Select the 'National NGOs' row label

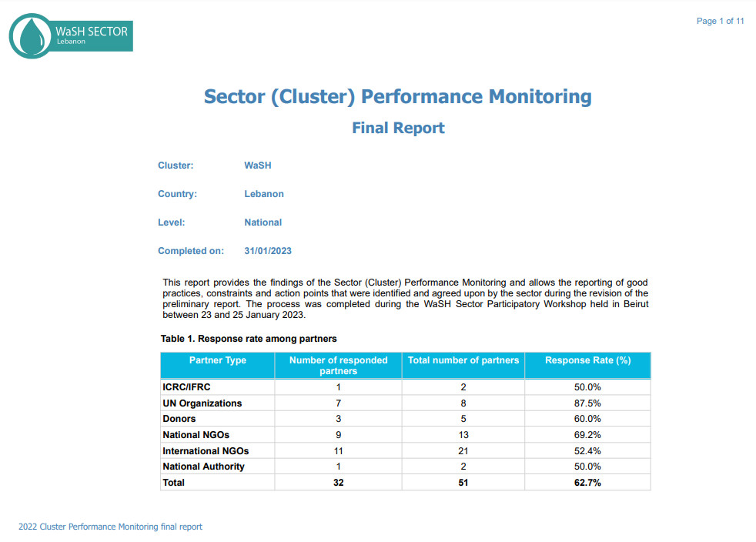point(196,435)
